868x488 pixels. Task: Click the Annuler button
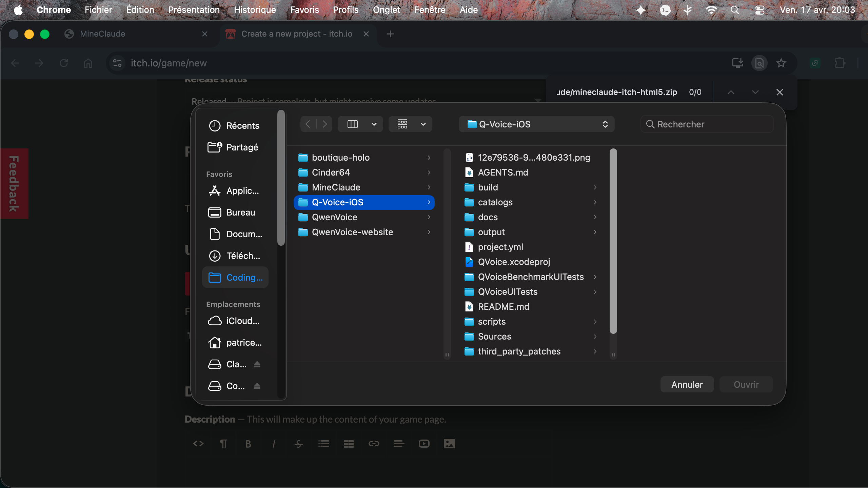(687, 385)
